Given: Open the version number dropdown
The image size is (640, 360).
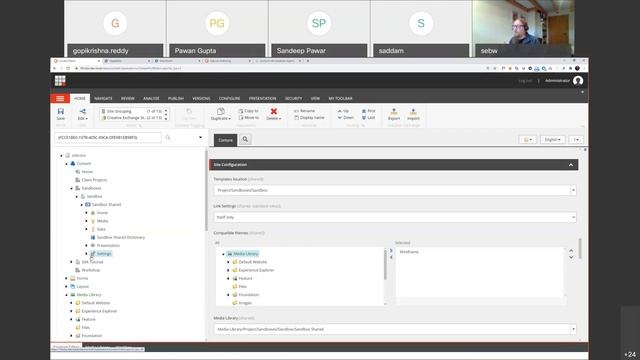Looking at the screenshot, I should 576,140.
